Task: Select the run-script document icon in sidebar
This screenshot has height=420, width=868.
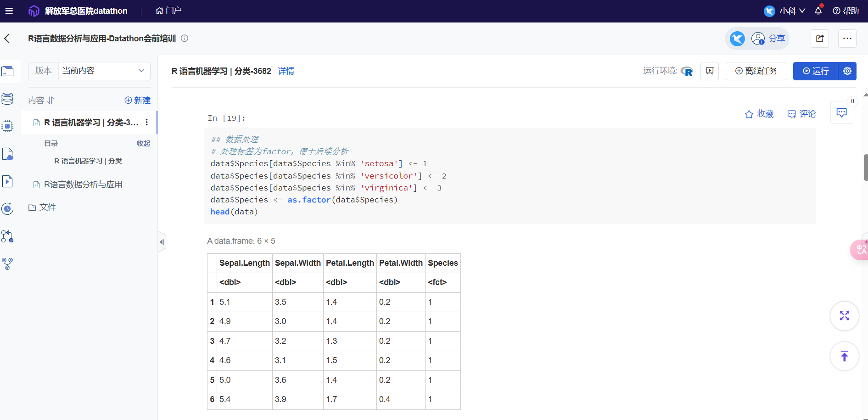Action: [8, 181]
